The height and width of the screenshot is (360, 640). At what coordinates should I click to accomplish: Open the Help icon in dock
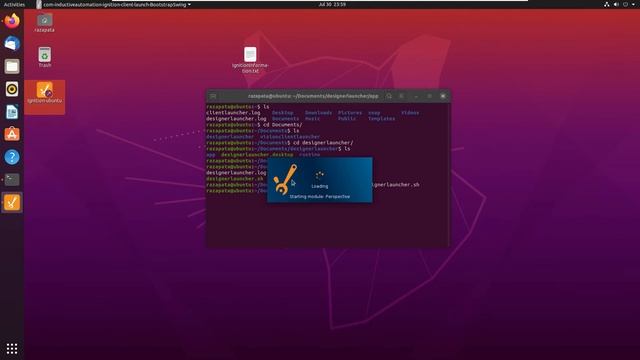point(12,157)
